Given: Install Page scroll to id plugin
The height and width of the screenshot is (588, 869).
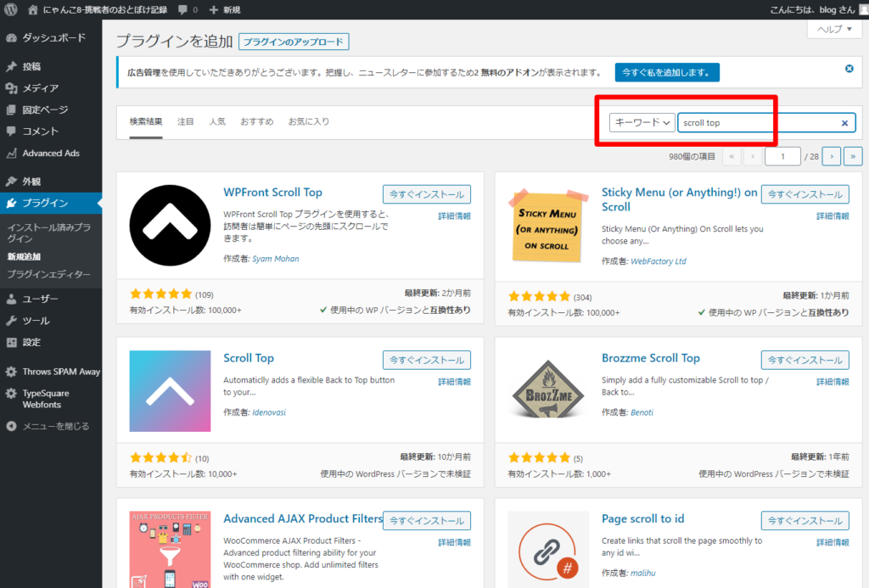Looking at the screenshot, I should pos(805,521).
